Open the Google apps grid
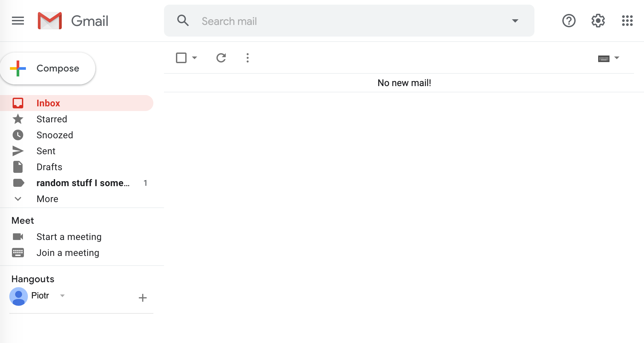Image resolution: width=644 pixels, height=343 pixels. (x=627, y=21)
